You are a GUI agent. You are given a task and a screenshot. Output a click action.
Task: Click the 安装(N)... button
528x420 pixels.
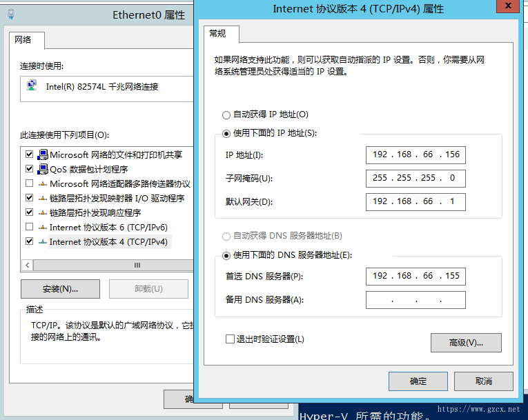click(60, 289)
